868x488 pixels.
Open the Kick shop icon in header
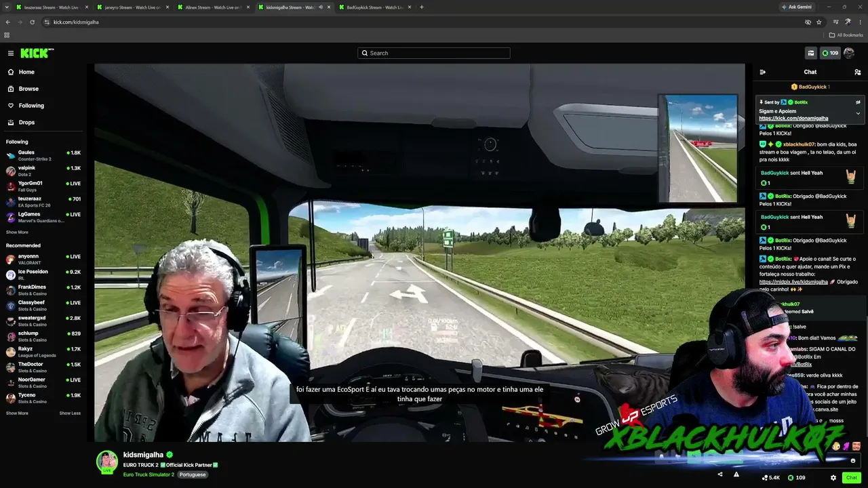click(810, 53)
